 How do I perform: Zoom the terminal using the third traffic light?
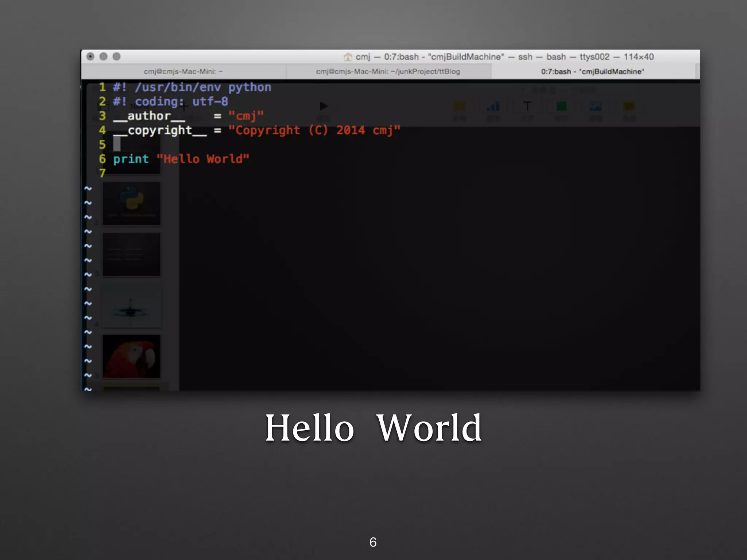pos(117,57)
